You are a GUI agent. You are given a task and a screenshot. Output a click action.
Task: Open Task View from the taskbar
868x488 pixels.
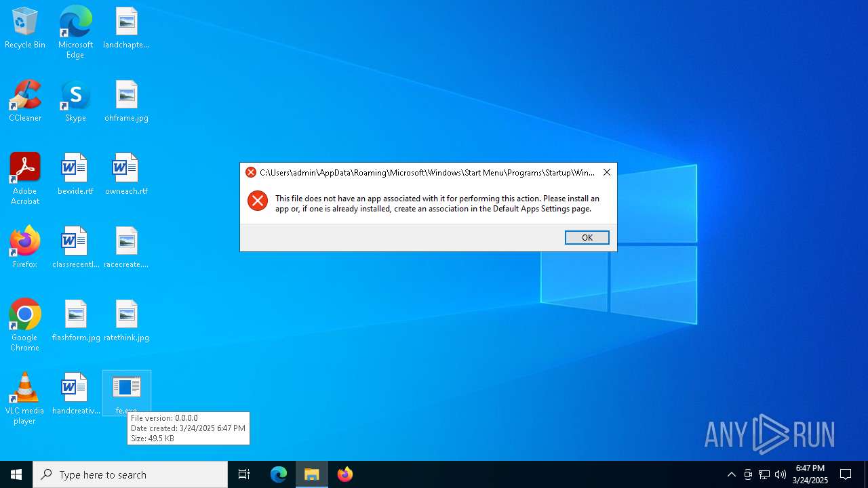[x=244, y=474]
